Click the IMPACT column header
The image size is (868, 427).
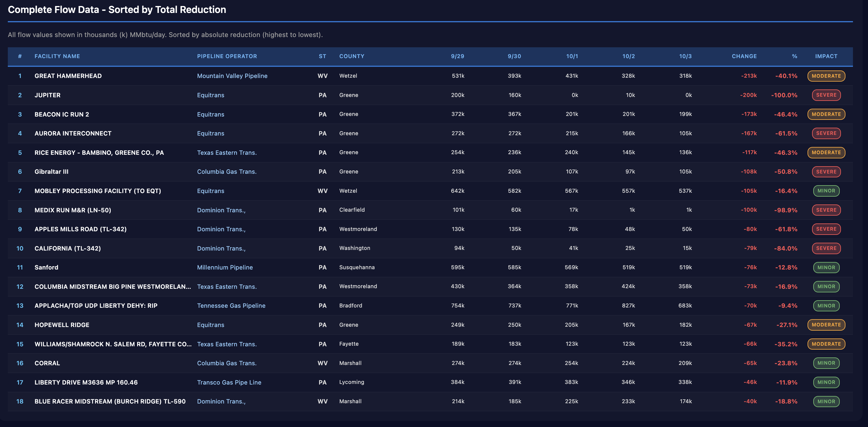[x=826, y=56]
